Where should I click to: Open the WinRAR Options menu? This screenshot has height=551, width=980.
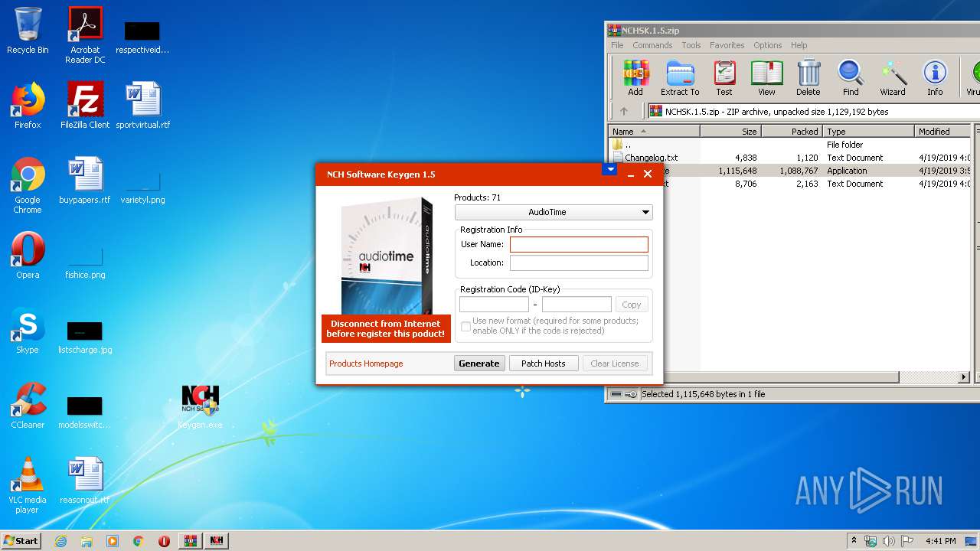coord(768,45)
